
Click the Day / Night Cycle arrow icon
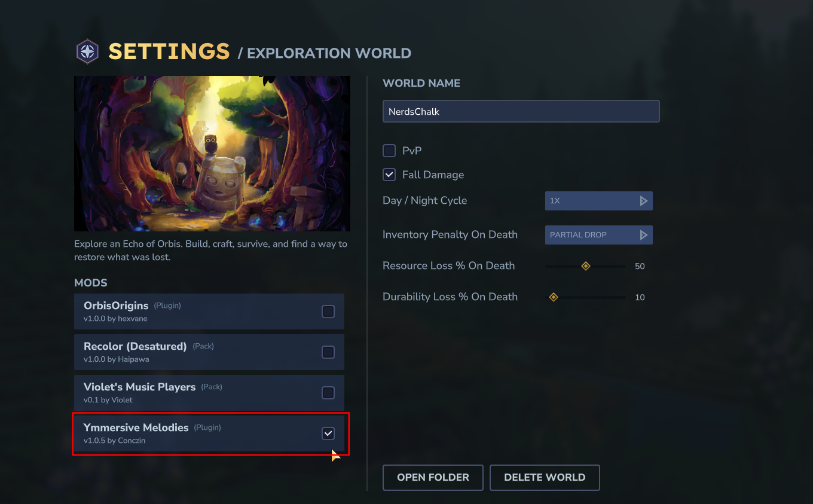644,201
